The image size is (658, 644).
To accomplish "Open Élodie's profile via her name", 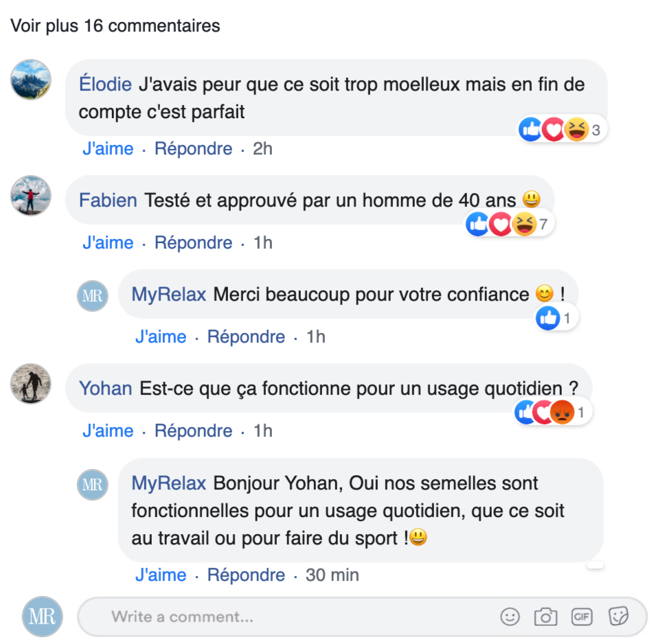I will pos(105,84).
